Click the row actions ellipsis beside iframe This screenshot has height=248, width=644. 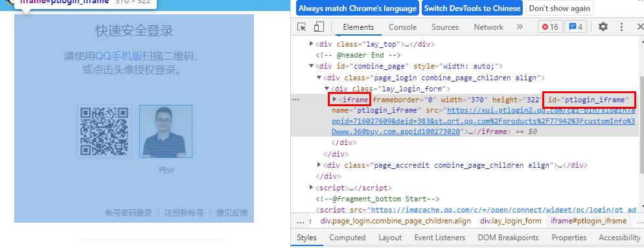(295, 100)
